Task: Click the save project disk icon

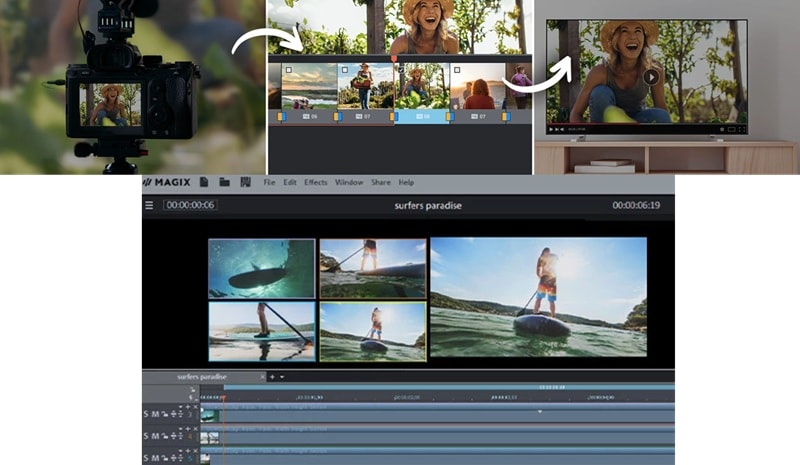Action: 245,182
